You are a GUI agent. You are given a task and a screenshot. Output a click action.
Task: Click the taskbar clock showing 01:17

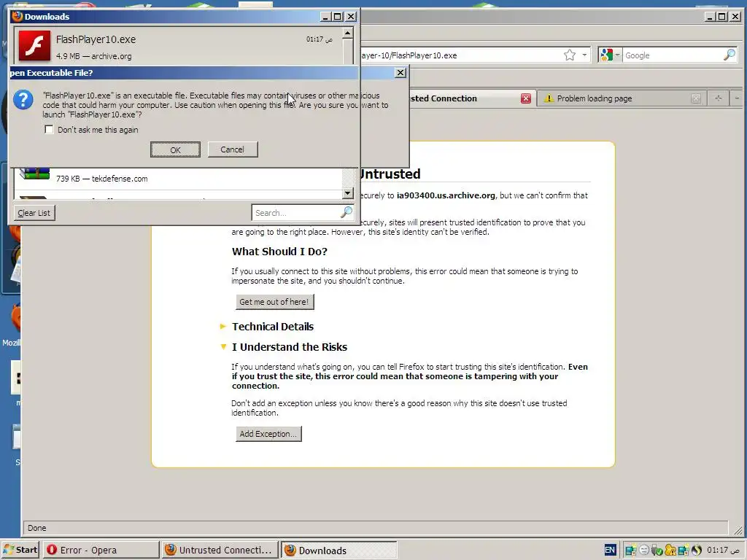[x=723, y=550]
